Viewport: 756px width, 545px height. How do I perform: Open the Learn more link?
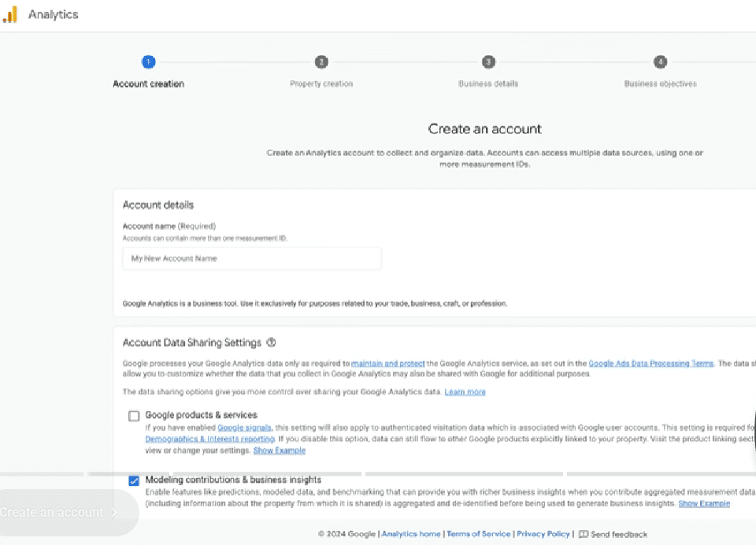tap(465, 391)
